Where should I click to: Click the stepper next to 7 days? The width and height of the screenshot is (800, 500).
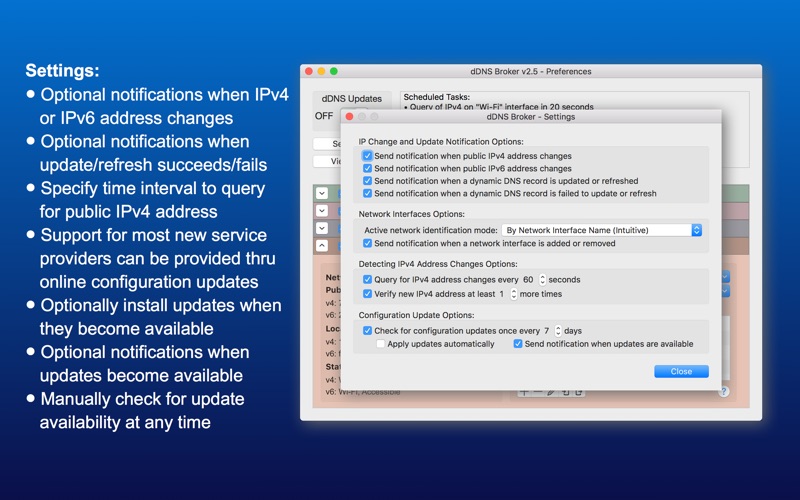click(558, 331)
